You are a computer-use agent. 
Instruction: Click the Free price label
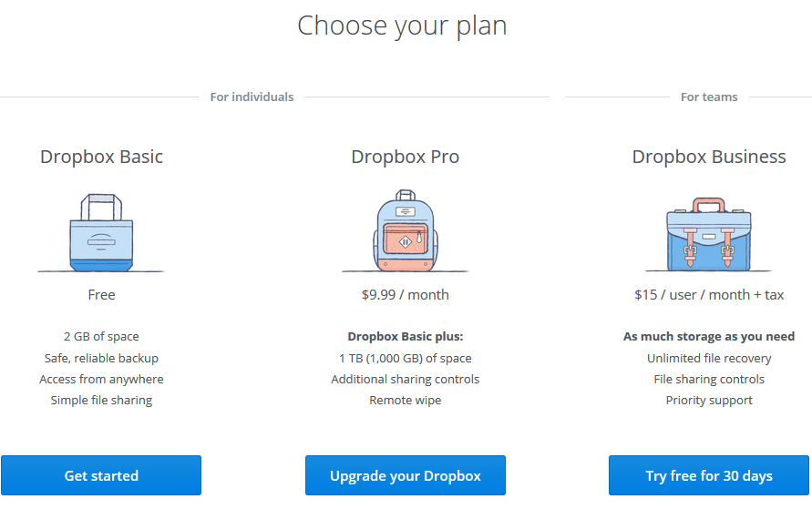(101, 295)
